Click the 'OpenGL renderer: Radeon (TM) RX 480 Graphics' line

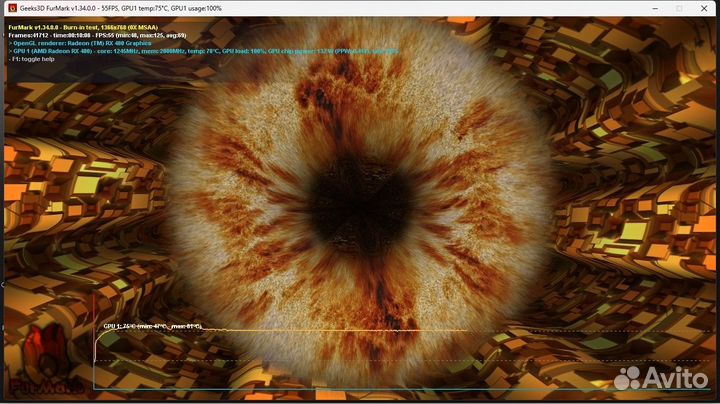(x=80, y=43)
